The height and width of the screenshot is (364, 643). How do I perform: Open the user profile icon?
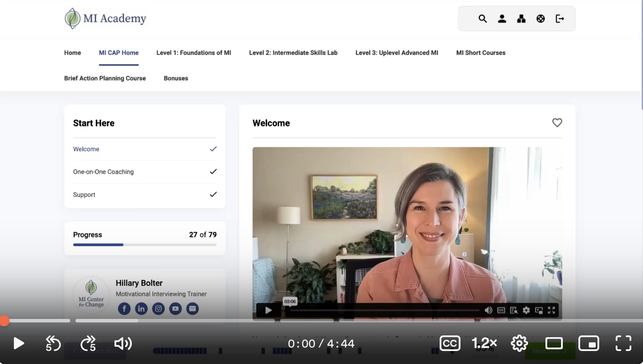pyautogui.click(x=502, y=19)
